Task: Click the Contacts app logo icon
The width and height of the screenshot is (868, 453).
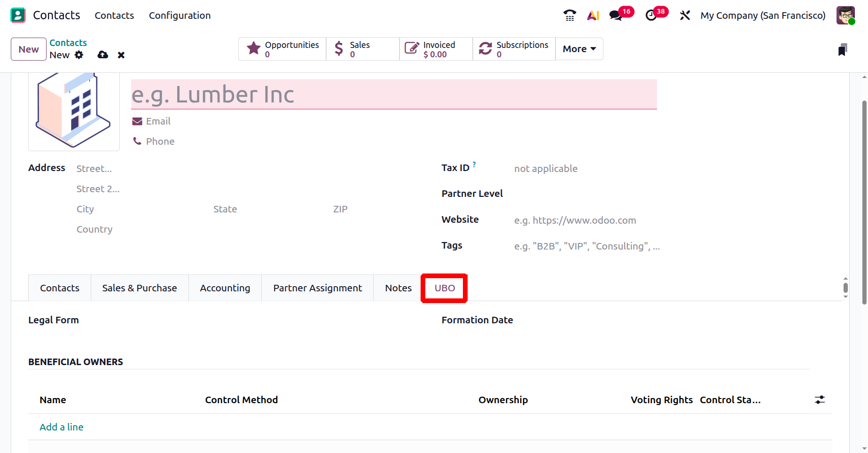Action: point(18,16)
